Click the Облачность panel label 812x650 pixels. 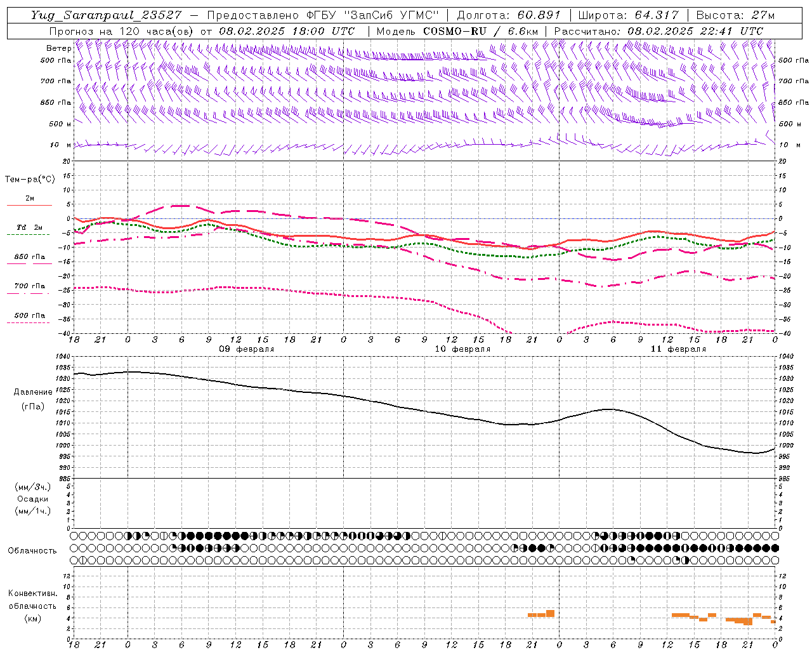point(32,550)
